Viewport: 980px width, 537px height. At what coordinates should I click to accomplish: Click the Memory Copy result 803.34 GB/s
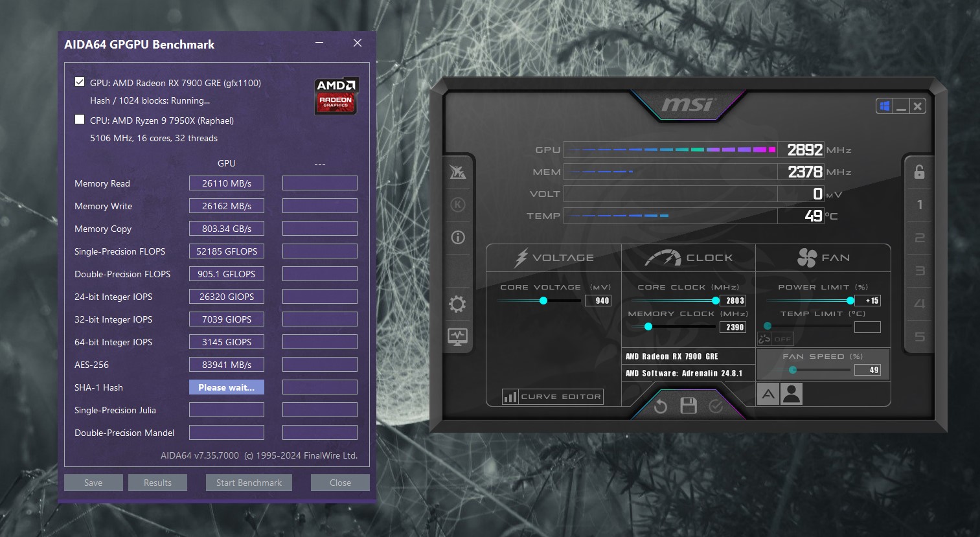tap(227, 229)
